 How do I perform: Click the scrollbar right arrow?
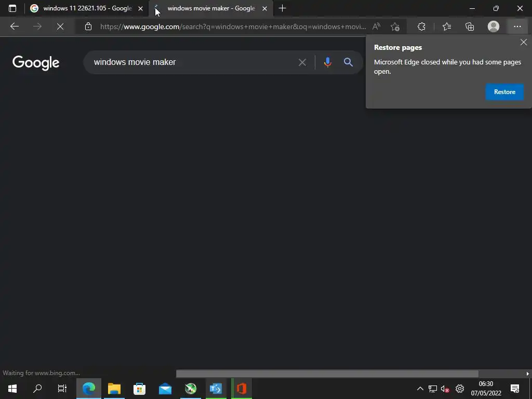(528, 374)
